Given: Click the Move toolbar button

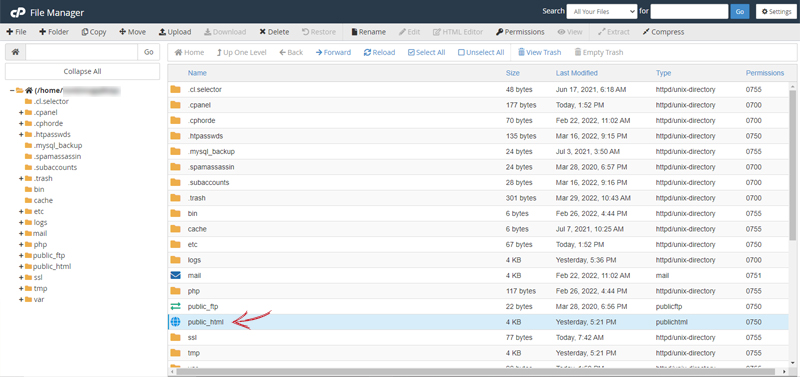Looking at the screenshot, I should [x=132, y=32].
